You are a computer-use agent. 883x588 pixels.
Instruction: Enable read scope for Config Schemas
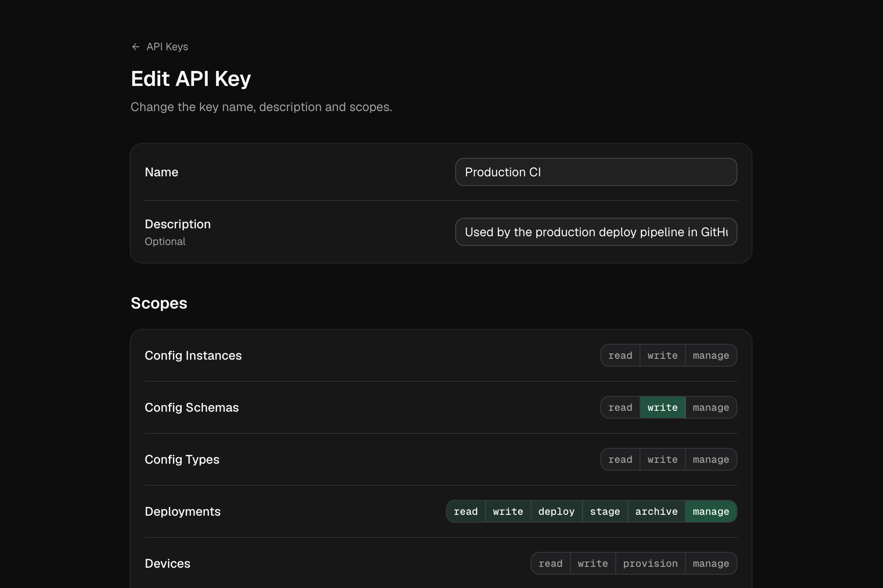click(x=620, y=407)
